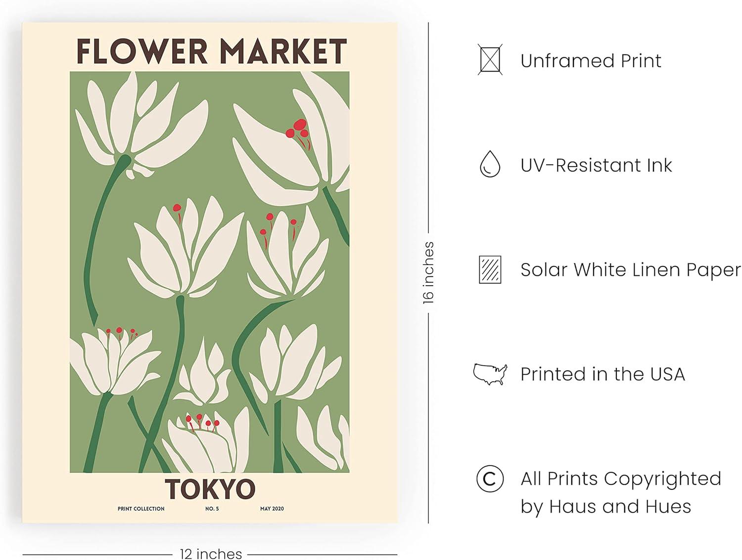
Task: Click the linen paper hatched icon
Action: tap(490, 269)
